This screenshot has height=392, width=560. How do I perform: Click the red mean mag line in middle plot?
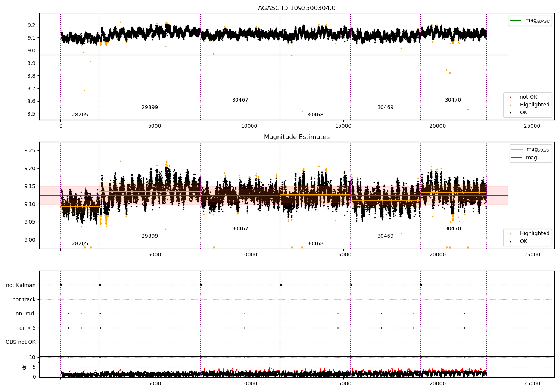[x=273, y=195]
